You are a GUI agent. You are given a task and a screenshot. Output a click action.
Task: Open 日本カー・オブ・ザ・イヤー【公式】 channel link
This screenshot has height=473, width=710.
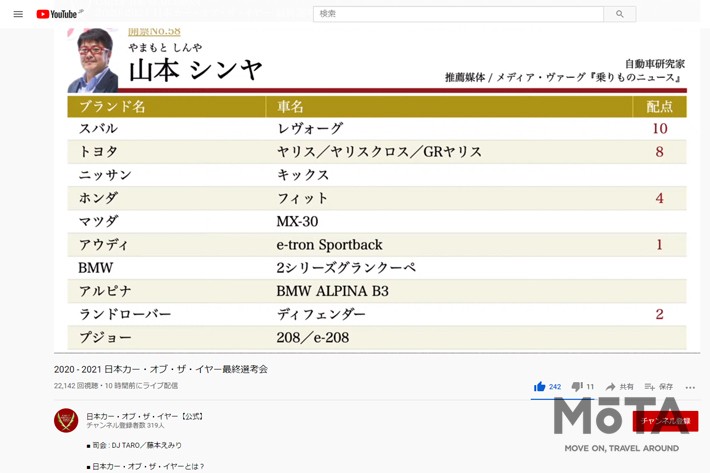144,416
